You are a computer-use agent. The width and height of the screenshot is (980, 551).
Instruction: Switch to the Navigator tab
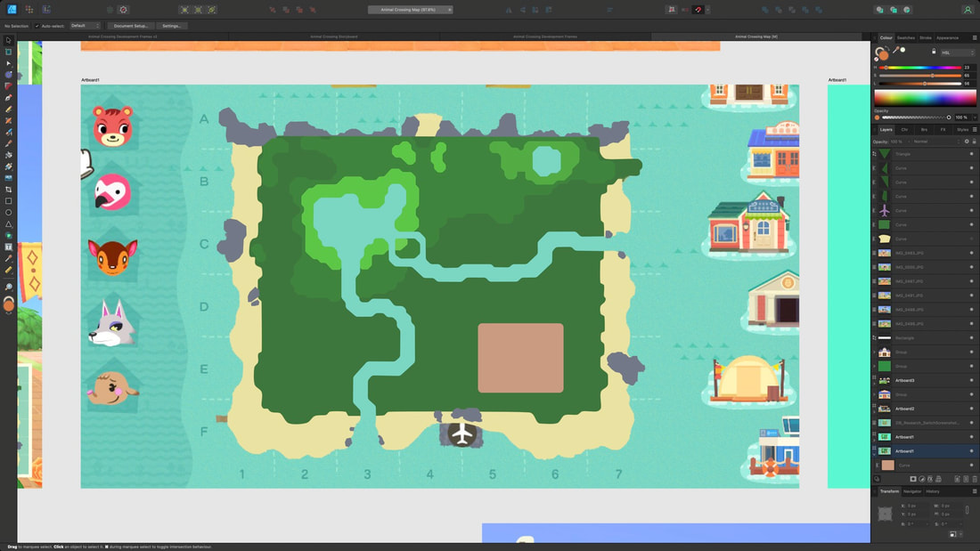(x=912, y=491)
